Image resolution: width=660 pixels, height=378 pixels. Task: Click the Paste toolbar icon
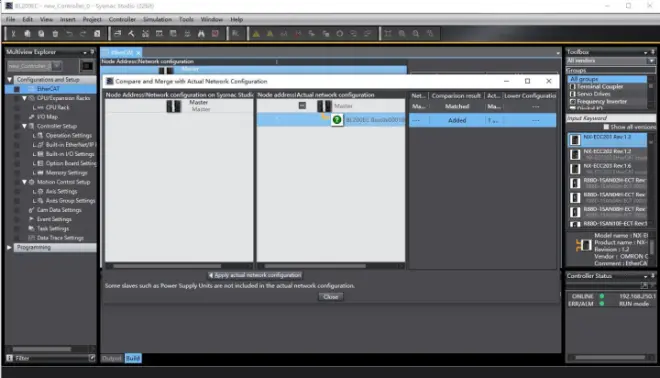click(41, 34)
